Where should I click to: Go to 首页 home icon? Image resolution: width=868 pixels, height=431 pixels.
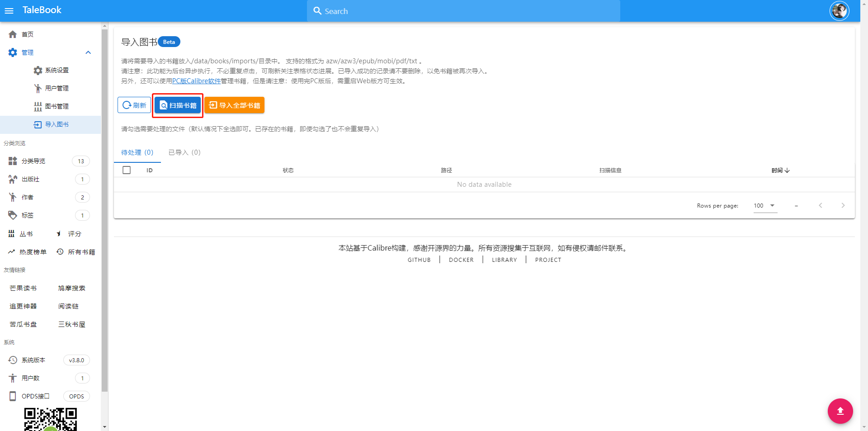[x=13, y=34]
